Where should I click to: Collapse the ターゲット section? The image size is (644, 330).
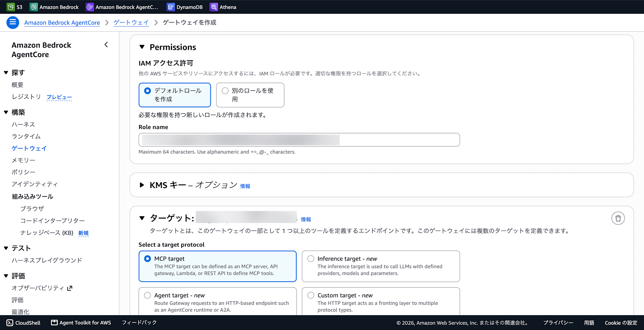coord(142,218)
